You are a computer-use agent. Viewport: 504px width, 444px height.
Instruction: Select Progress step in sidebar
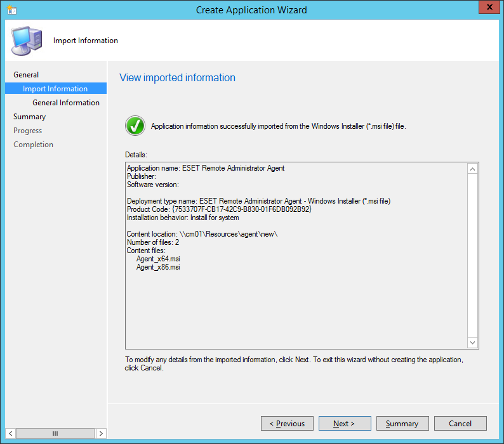[x=27, y=131]
